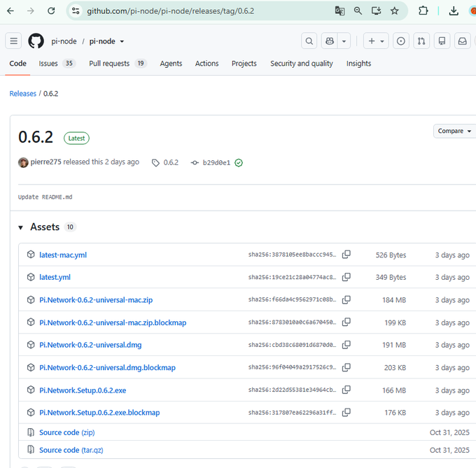Reload the page
The width and height of the screenshot is (476, 468).
[x=51, y=11]
